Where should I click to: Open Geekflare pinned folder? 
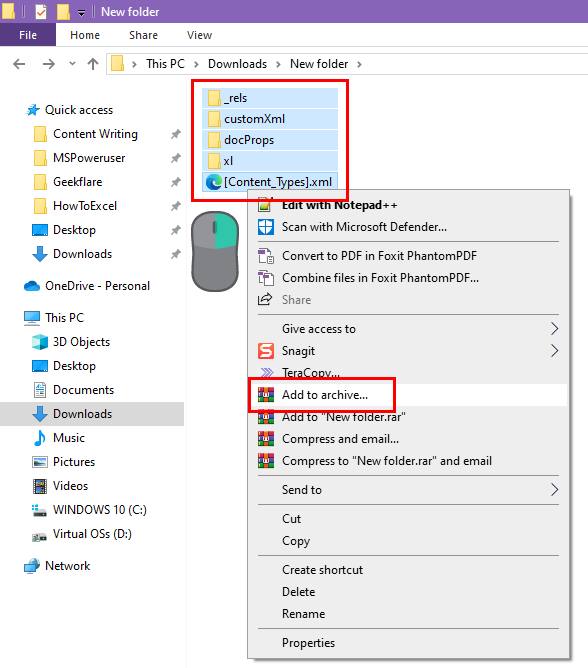tap(77, 182)
